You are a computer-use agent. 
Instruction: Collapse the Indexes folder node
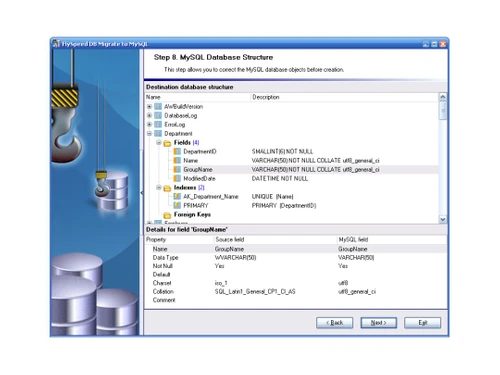coord(159,188)
